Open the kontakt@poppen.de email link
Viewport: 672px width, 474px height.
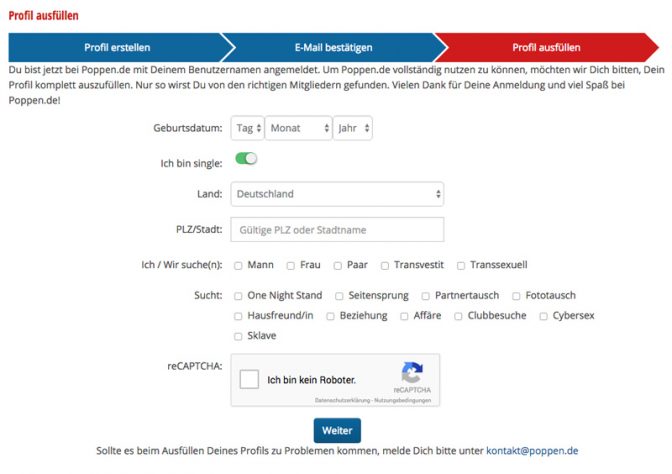tap(532, 451)
